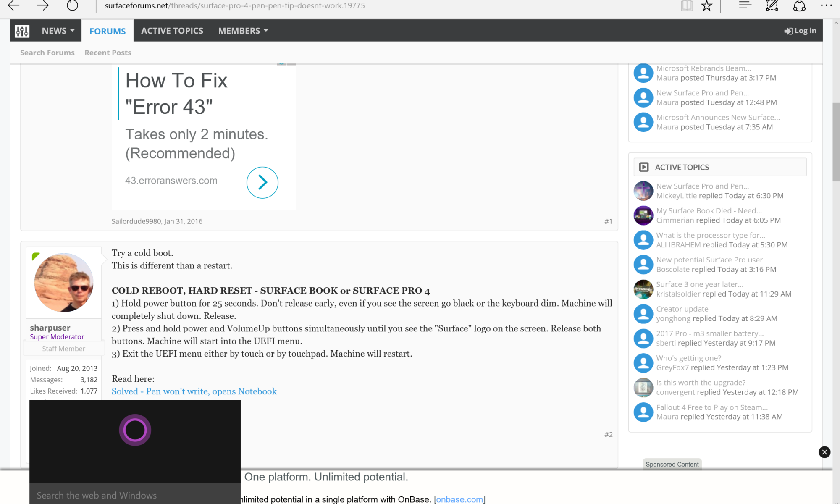The width and height of the screenshot is (840, 504).
Task: Click Sponsored Content label
Action: coord(672,464)
